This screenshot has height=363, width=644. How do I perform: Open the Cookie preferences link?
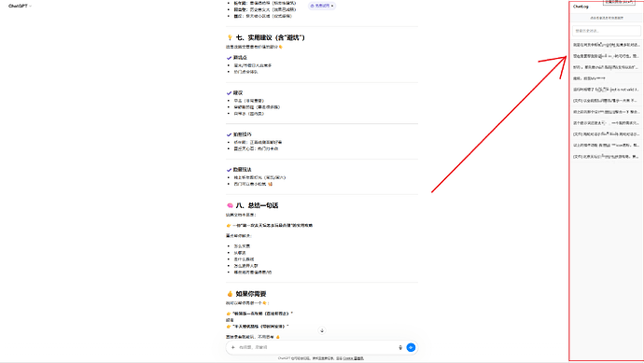coord(353,358)
